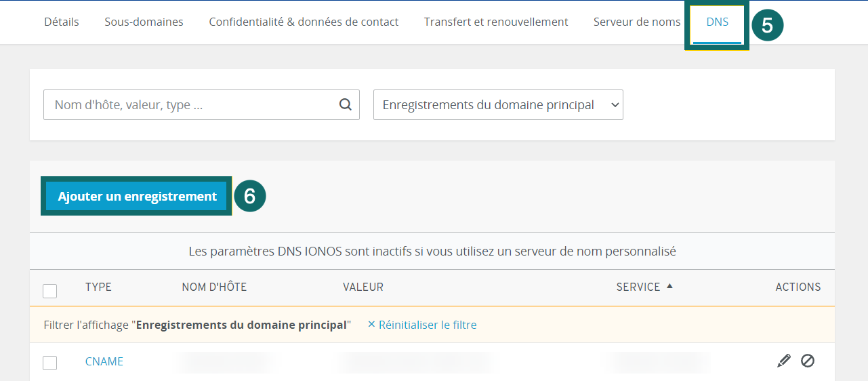Edit the CNAME record with pencil icon
Screen dimensions: 868x381
coord(783,361)
